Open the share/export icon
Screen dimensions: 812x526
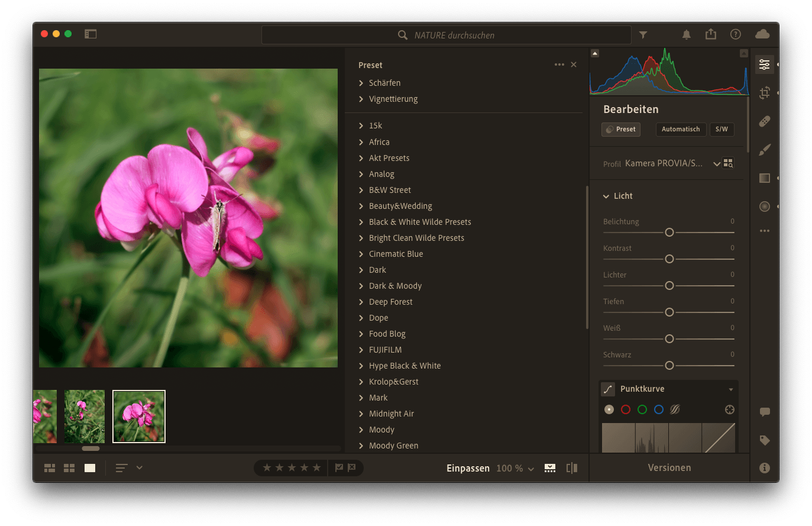click(x=711, y=34)
